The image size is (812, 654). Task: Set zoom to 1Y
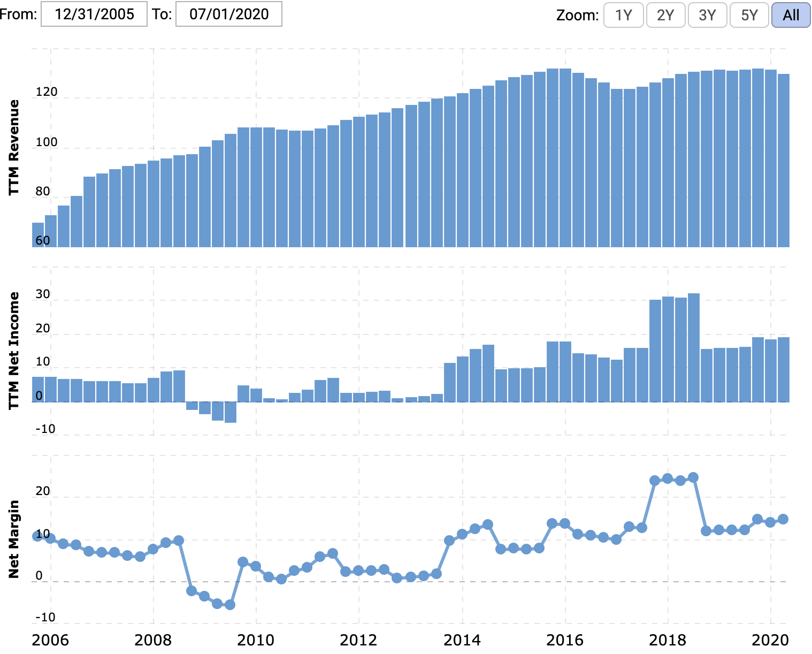(624, 15)
